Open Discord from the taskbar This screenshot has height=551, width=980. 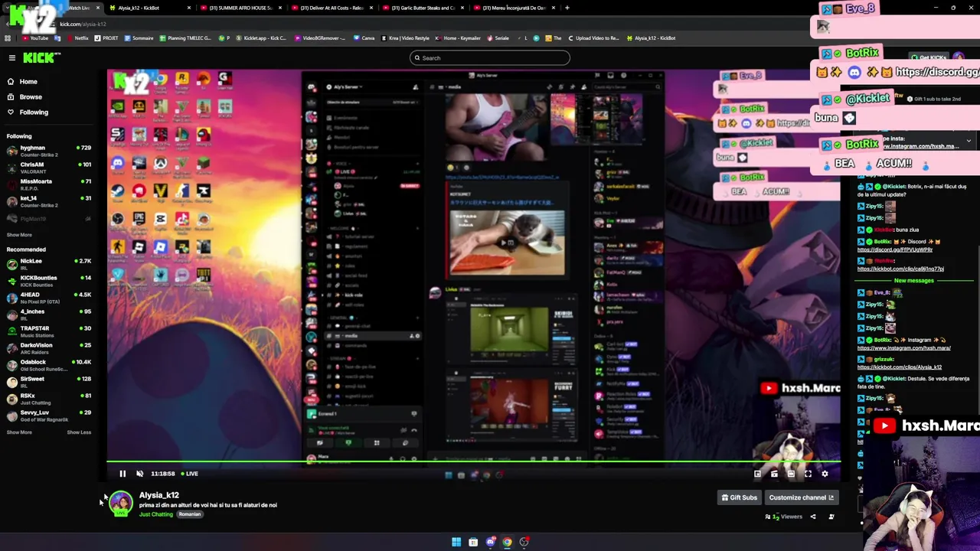(491, 542)
